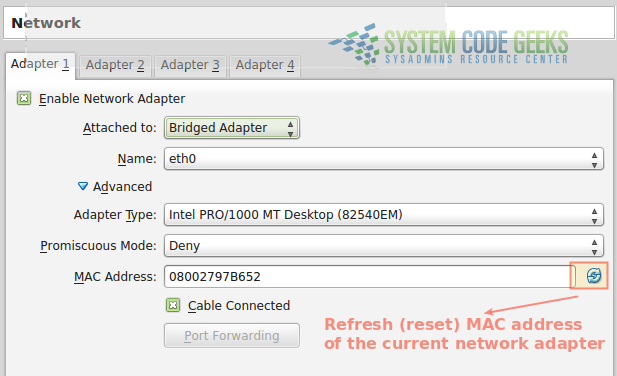Image resolution: width=617 pixels, height=376 pixels.
Task: Toggle the Enable Network Adapter checkbox
Action: (24, 98)
